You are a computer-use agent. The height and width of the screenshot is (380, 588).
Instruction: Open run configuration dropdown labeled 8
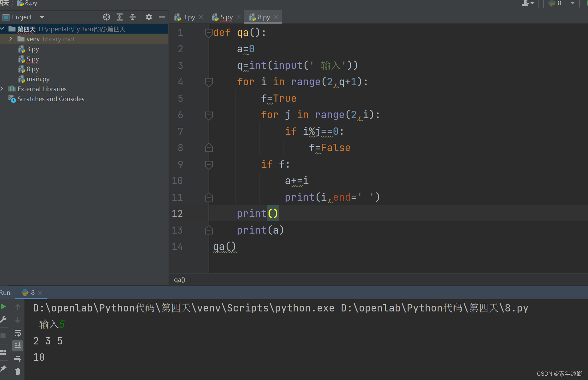(x=562, y=3)
